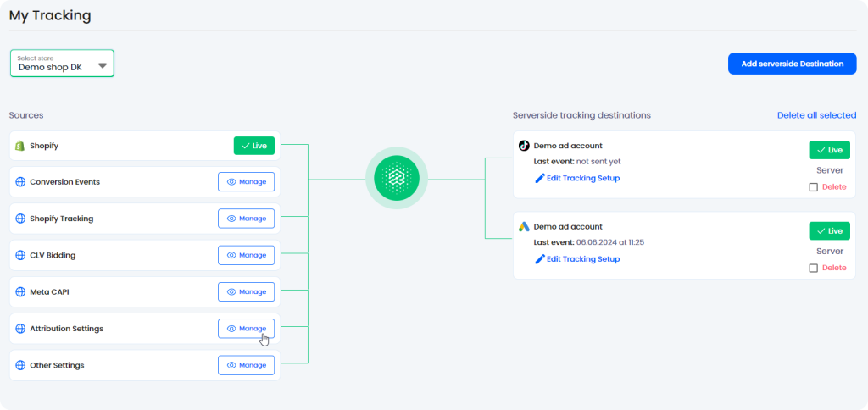Manage Shopify Tracking source
The height and width of the screenshot is (410, 868).
pyautogui.click(x=247, y=219)
